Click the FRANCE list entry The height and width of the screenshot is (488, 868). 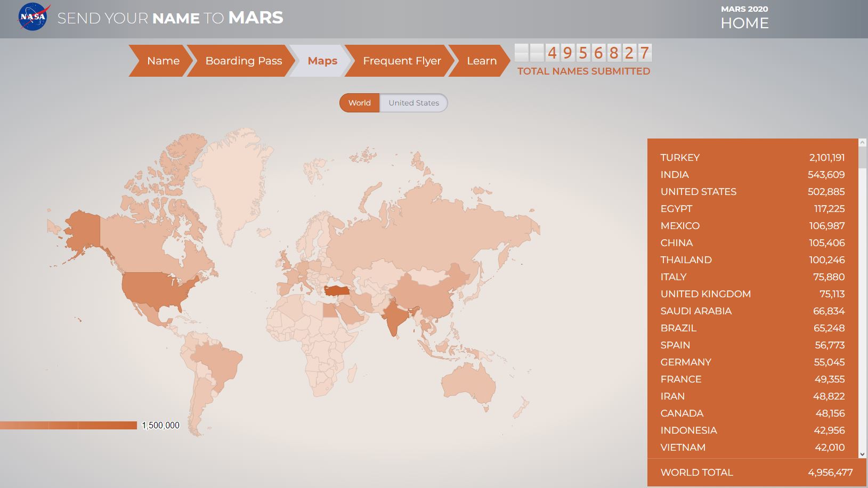point(752,379)
